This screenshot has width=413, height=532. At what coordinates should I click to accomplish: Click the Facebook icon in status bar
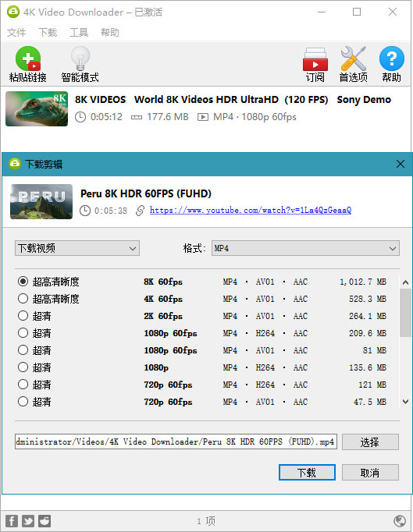click(12, 521)
